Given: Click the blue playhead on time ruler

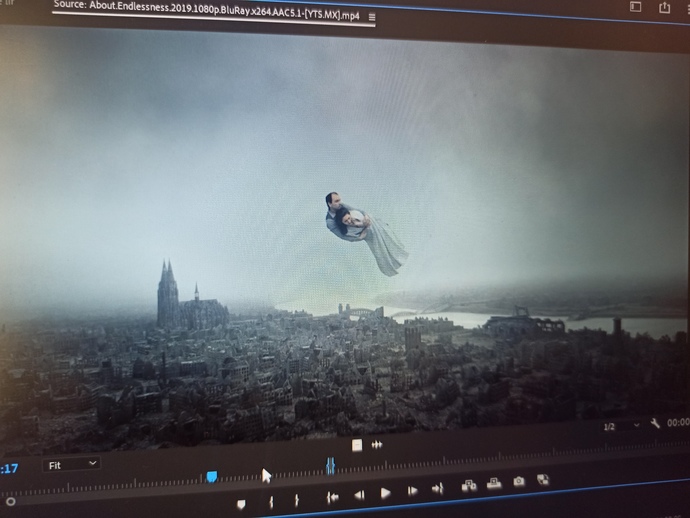Looking at the screenshot, I should [x=212, y=476].
